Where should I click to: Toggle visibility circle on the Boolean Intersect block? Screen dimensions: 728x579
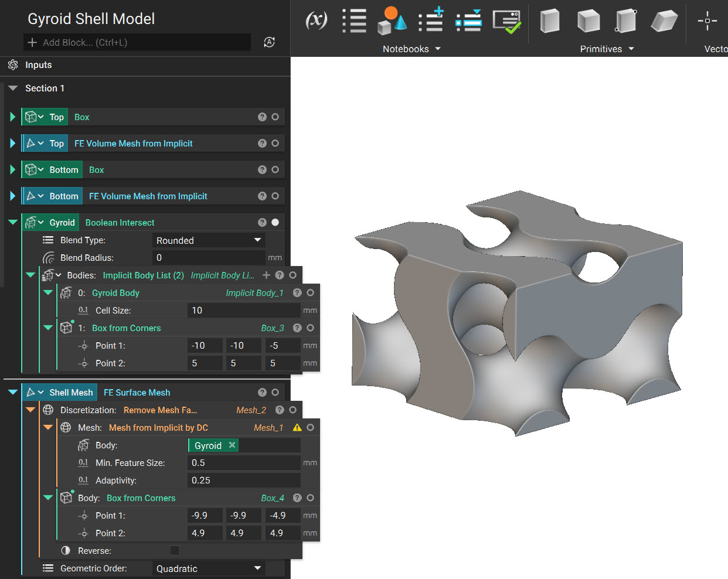click(x=275, y=222)
